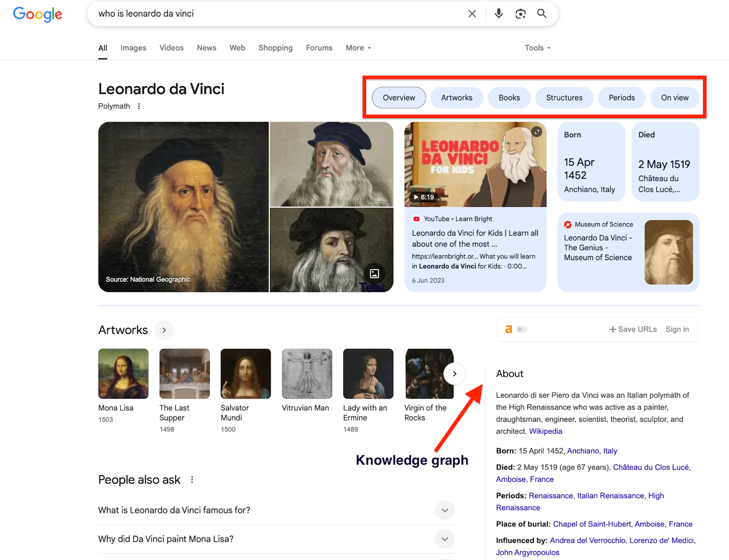The height and width of the screenshot is (560, 729).
Task: Click Sign in on extension bar
Action: (x=677, y=329)
